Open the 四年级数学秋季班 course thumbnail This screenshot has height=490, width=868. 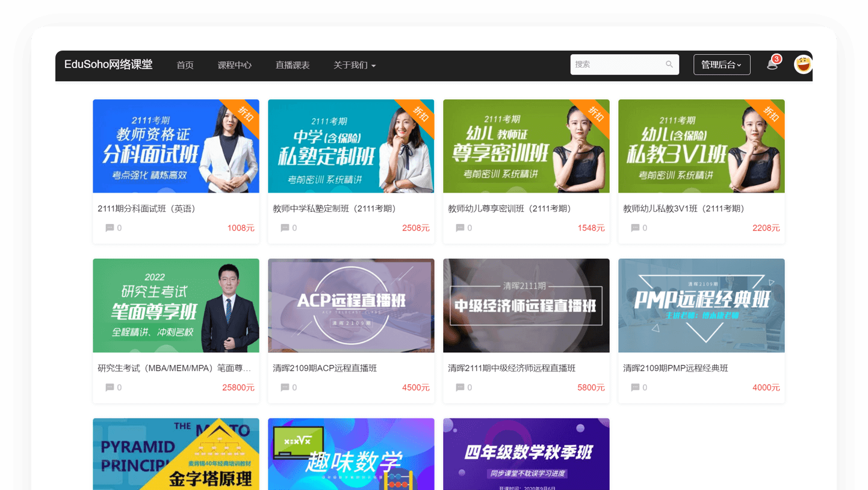click(526, 454)
